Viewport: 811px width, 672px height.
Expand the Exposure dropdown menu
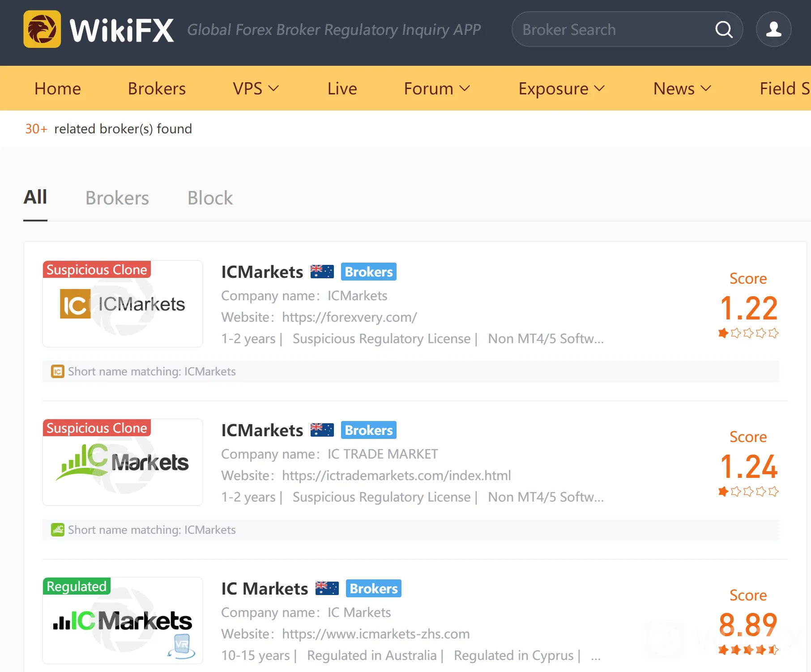(561, 89)
